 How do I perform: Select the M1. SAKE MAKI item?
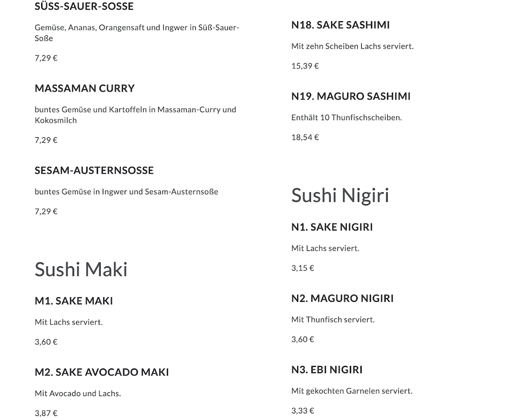click(x=74, y=301)
